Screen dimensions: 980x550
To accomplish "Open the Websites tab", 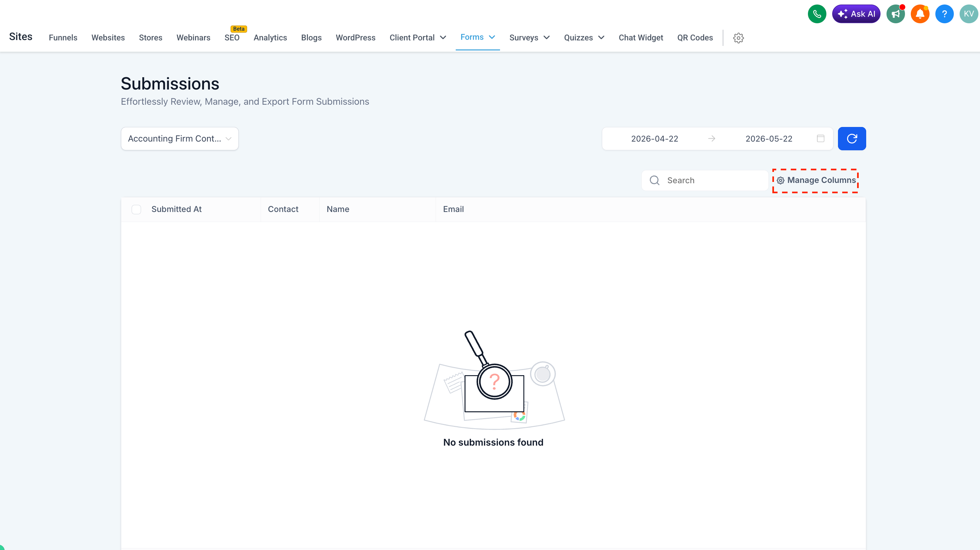I will pos(108,37).
